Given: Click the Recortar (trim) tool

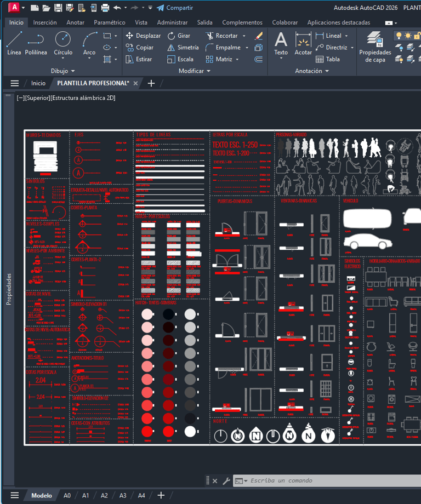Looking at the screenshot, I should [222, 36].
